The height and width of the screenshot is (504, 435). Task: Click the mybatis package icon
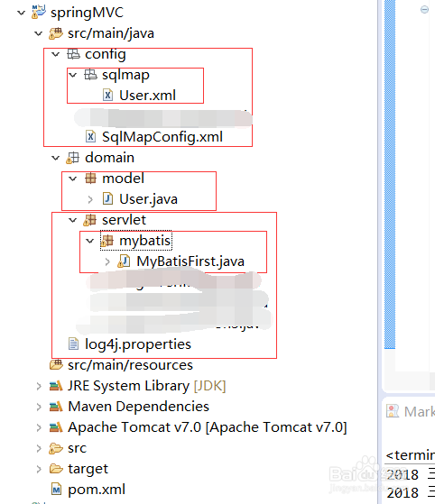(106, 241)
